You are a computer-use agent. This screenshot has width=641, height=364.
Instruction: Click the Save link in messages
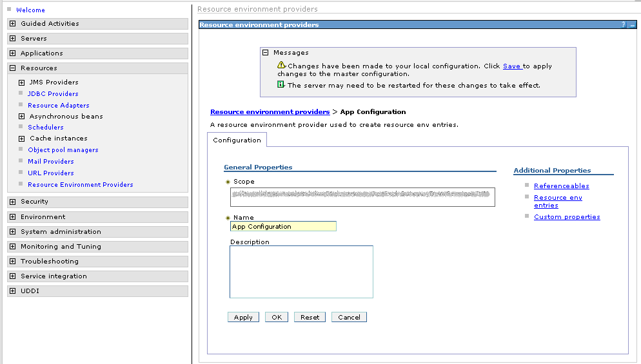coord(511,66)
